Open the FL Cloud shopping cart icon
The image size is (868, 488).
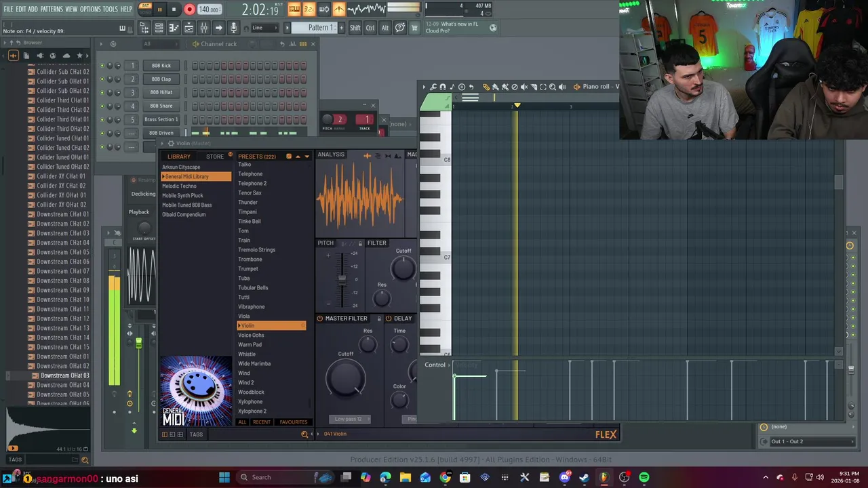click(414, 28)
